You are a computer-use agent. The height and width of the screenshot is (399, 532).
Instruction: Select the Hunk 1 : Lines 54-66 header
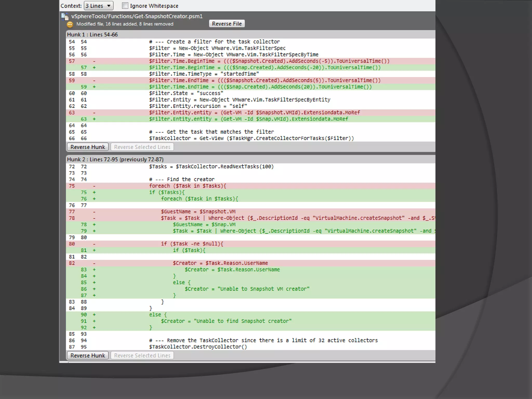click(x=92, y=35)
